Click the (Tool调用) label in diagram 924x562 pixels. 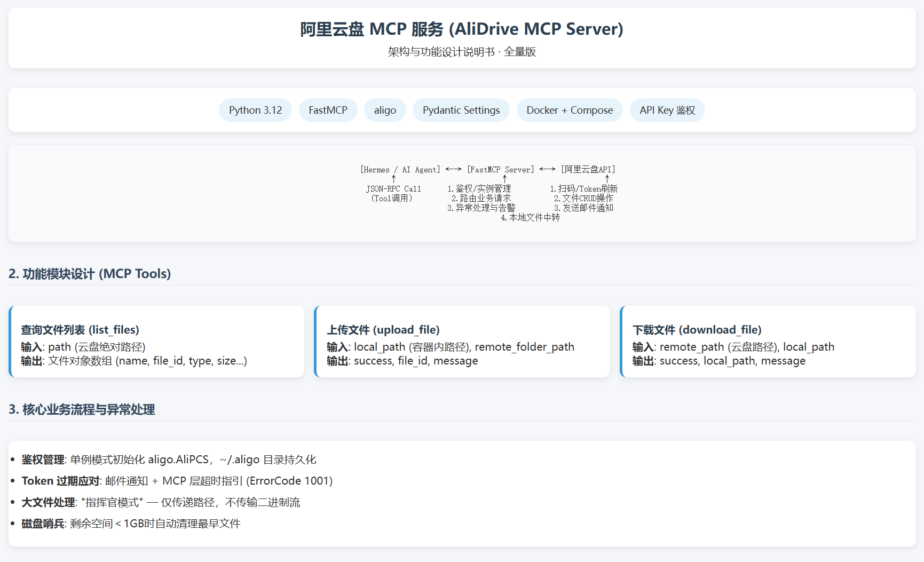coord(392,199)
